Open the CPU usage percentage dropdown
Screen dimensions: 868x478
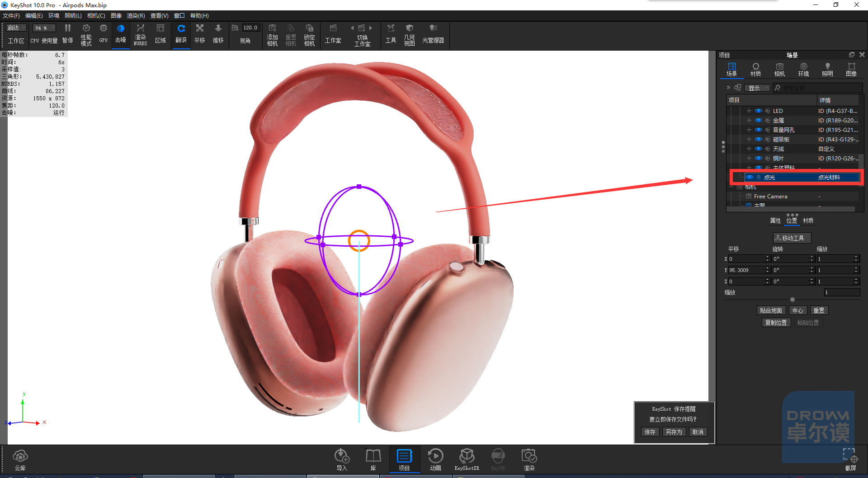[x=44, y=28]
